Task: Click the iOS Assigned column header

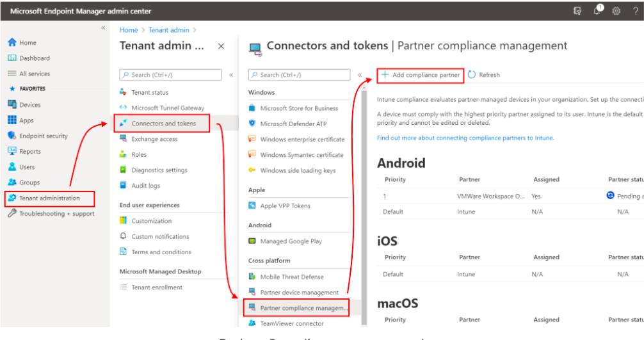Action: (x=546, y=257)
